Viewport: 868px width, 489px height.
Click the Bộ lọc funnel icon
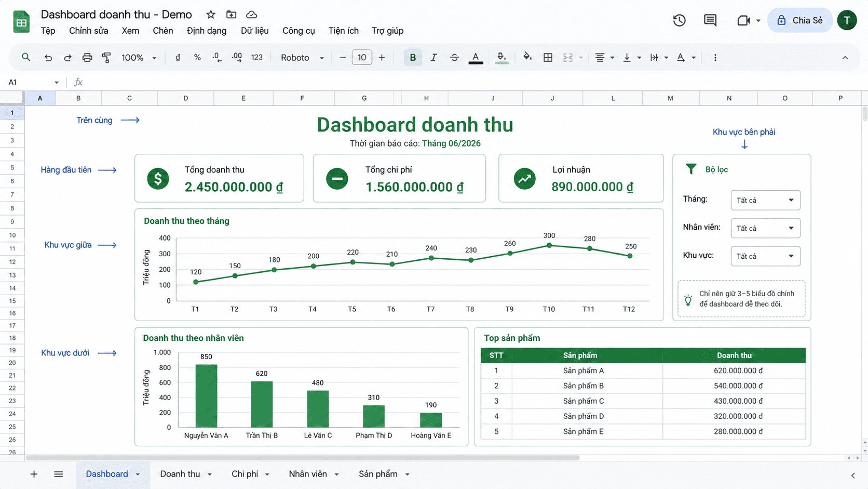point(691,169)
